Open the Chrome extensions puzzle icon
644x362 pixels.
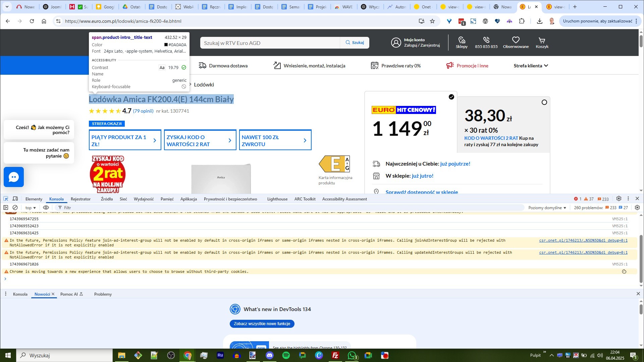click(x=522, y=21)
